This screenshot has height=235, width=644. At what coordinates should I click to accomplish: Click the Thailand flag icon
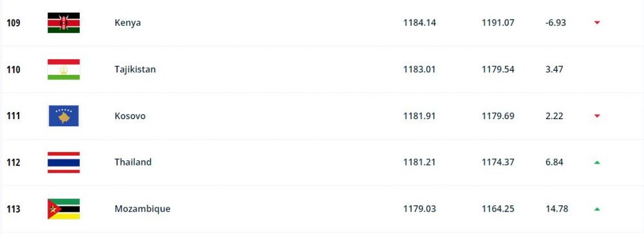64,162
